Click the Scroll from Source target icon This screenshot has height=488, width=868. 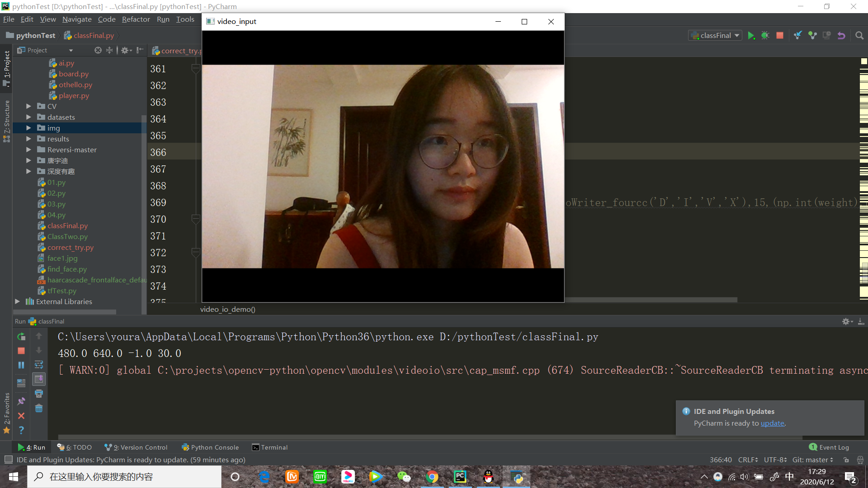[98, 50]
